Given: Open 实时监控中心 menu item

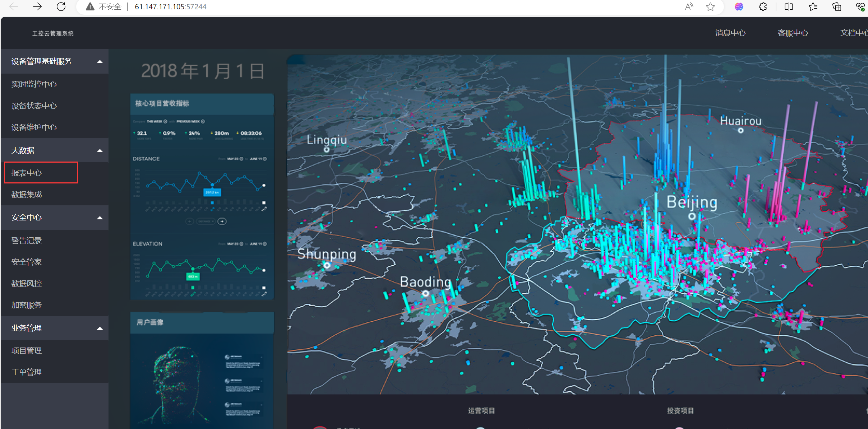Looking at the screenshot, I should [x=34, y=84].
